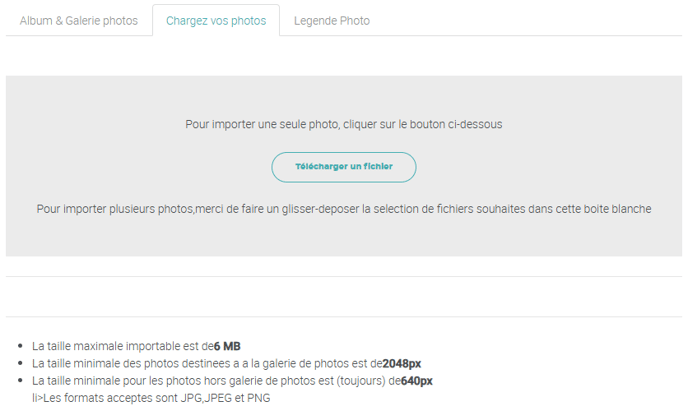Click the Télécharger un fichier button
This screenshot has height=420, width=688.
[x=344, y=167]
